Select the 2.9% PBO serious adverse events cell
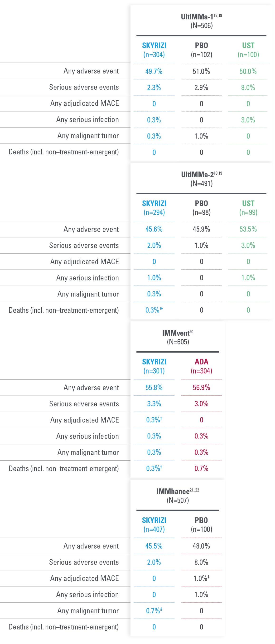This screenshot has width=275, height=644. (x=201, y=88)
